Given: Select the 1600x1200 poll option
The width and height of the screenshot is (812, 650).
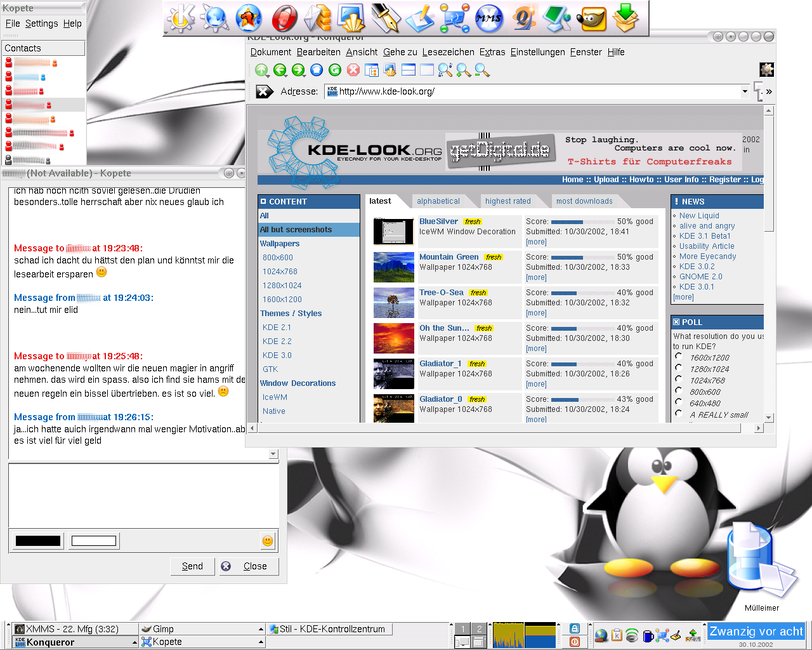Looking at the screenshot, I should point(678,357).
